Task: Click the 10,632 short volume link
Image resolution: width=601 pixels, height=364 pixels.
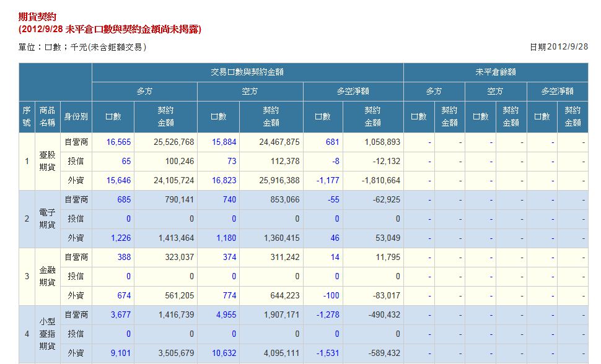Action: (x=224, y=353)
